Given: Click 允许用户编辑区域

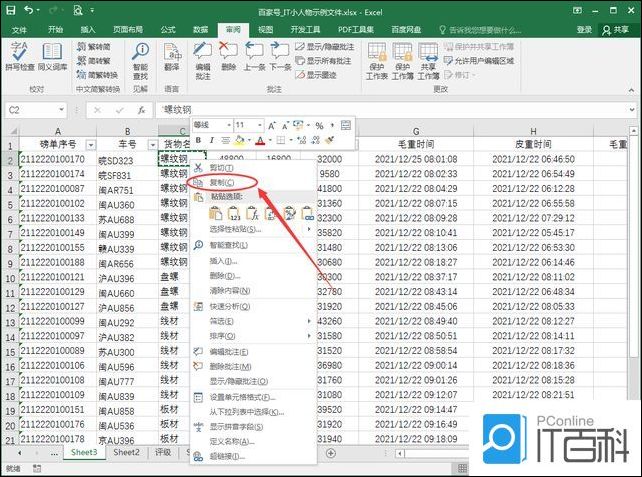Looking at the screenshot, I should click(479, 61).
